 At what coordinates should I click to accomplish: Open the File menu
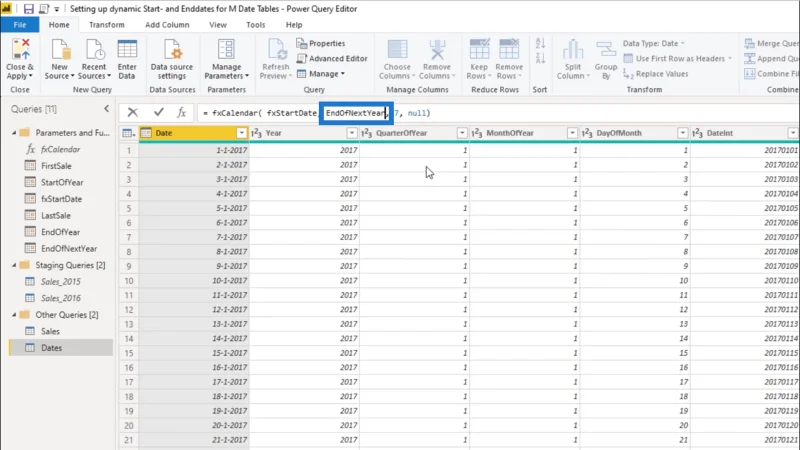pyautogui.click(x=20, y=24)
